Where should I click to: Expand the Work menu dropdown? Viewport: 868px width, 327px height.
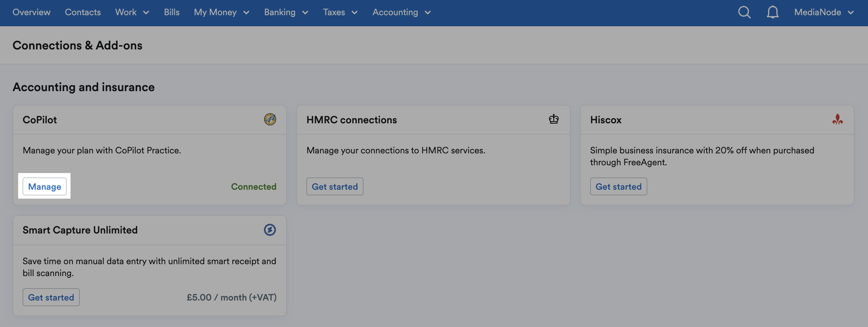pos(132,13)
